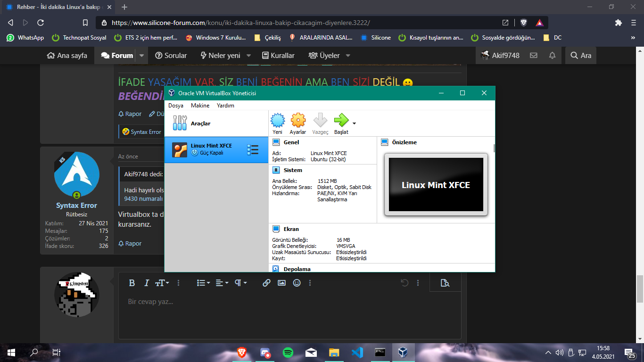
Task: Open Spotify from the taskbar
Action: coord(288,352)
